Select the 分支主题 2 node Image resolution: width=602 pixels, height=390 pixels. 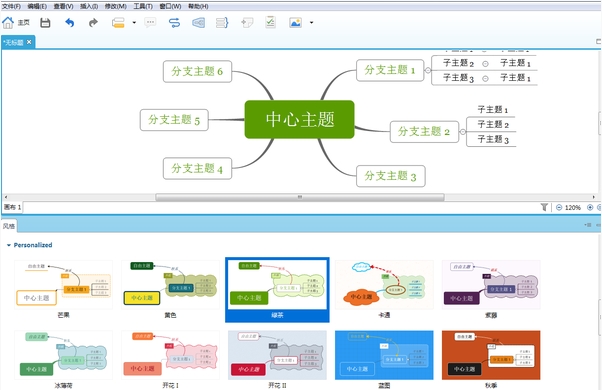point(424,132)
